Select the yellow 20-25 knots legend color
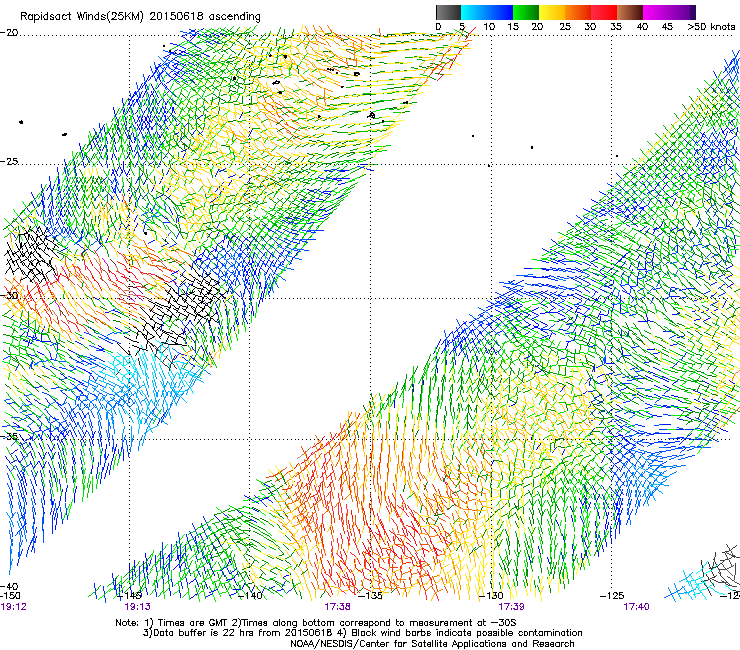The height and width of the screenshot is (650, 740). pos(552,12)
